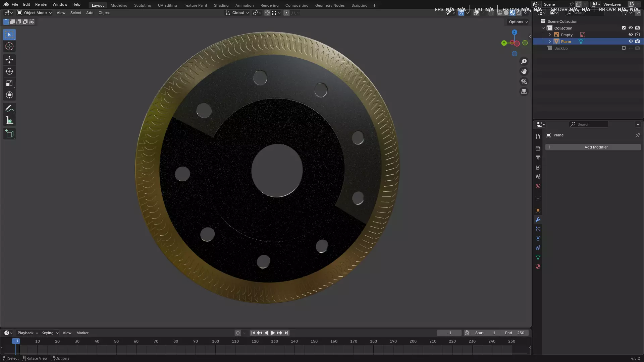Screen dimensions: 644x362
Task: Open the Keying dropdown in timeline
Action: [50, 333]
